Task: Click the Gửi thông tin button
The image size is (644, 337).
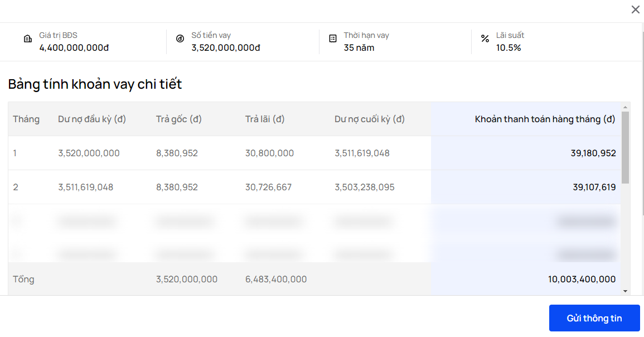Action: click(594, 318)
